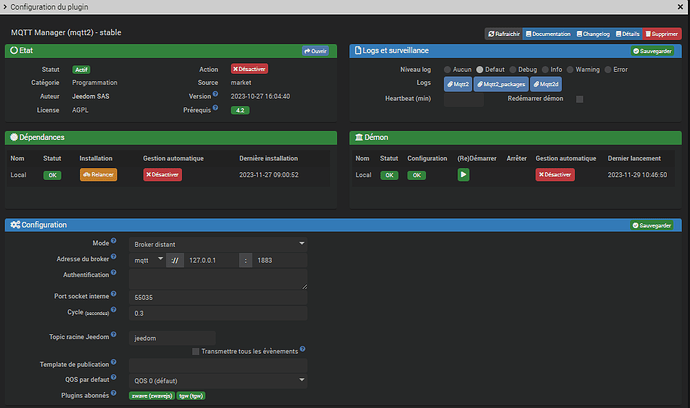This screenshot has height=408, width=690.
Task: Click the help icon next to QOS par defaut
Action: [x=114, y=377]
